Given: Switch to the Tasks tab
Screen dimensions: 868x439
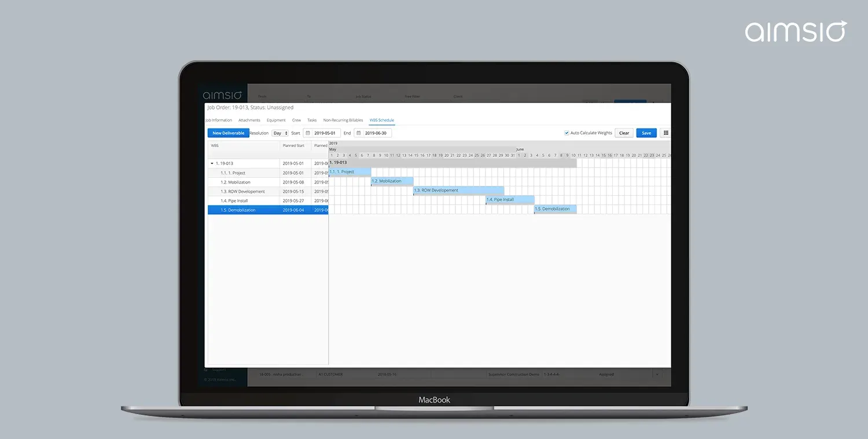Looking at the screenshot, I should point(312,120).
